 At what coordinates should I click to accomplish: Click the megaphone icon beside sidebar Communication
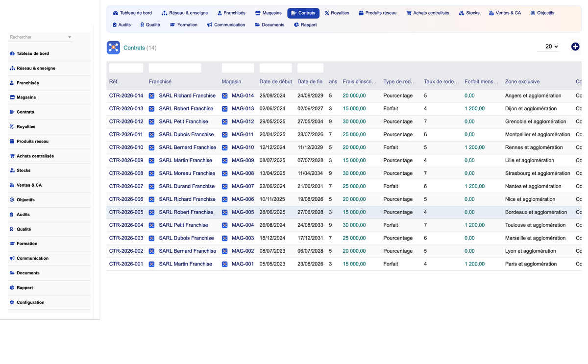pyautogui.click(x=12, y=258)
